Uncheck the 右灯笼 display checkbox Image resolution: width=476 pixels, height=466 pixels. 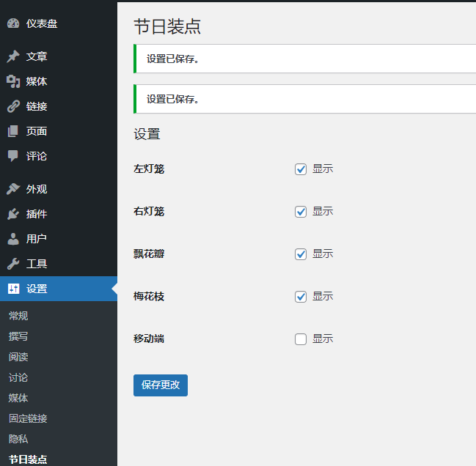click(301, 212)
